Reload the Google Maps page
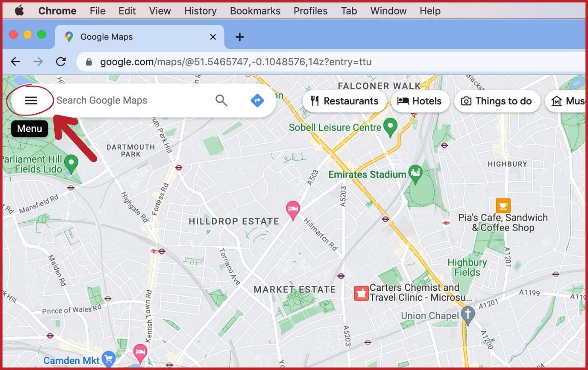The height and width of the screenshot is (370, 588). (61, 62)
